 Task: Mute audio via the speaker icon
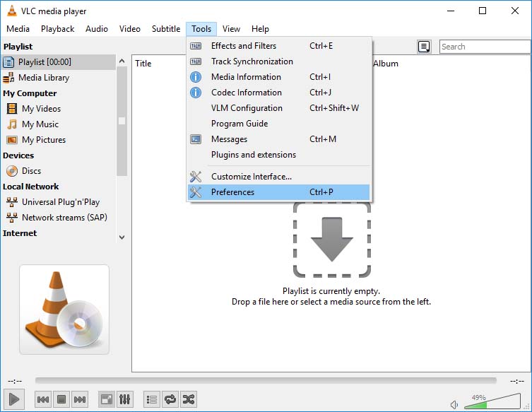click(x=454, y=404)
